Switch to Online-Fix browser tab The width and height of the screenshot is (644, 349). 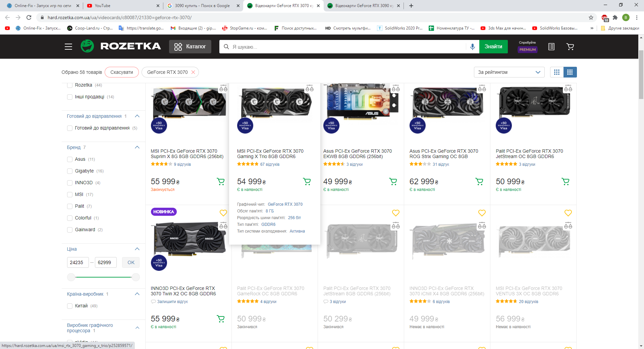(x=43, y=6)
